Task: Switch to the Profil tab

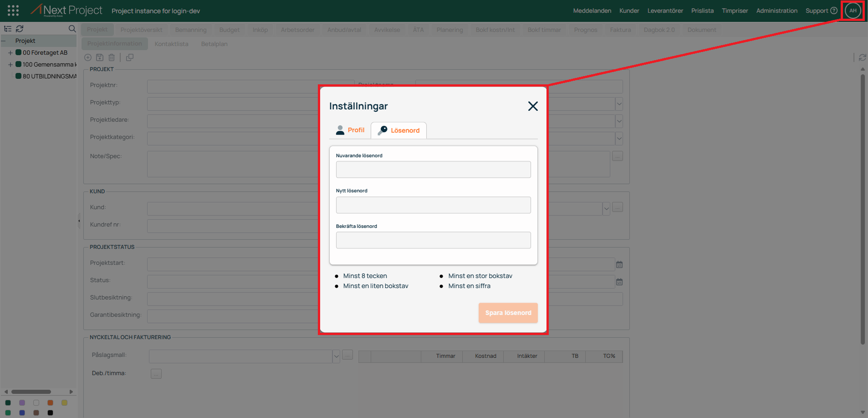Action: (350, 130)
